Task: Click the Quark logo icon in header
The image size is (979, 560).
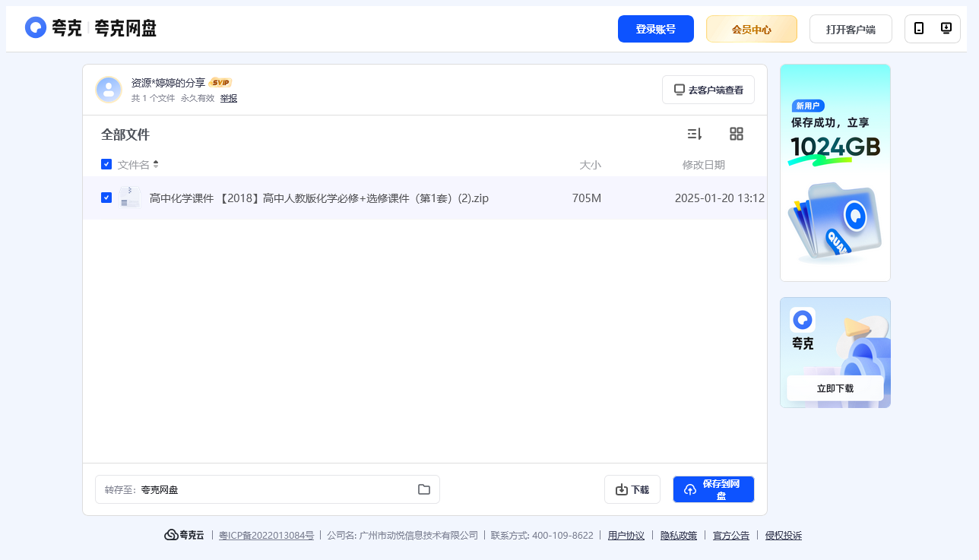Action: point(36,27)
